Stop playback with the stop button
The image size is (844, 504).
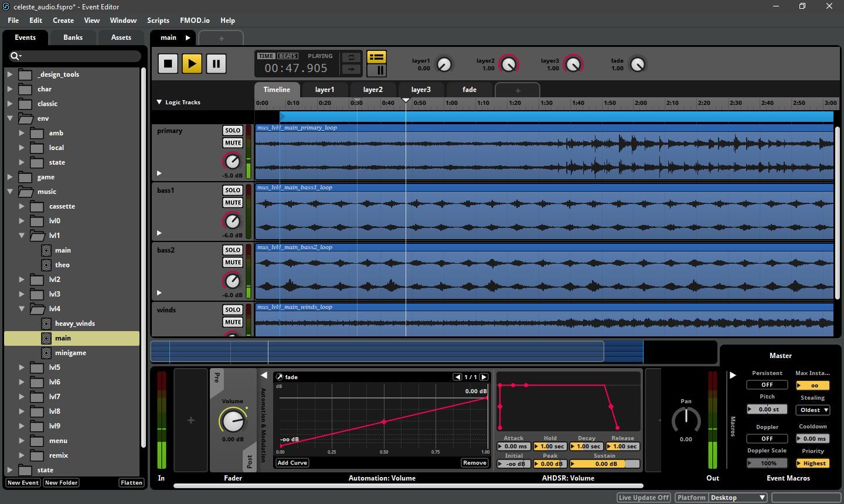click(168, 63)
